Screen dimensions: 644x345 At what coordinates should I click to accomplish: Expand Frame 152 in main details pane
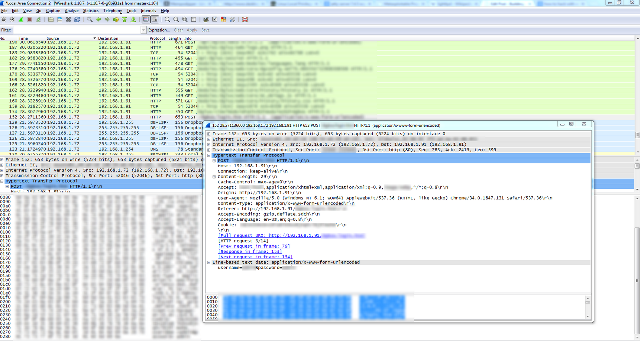(x=2, y=159)
